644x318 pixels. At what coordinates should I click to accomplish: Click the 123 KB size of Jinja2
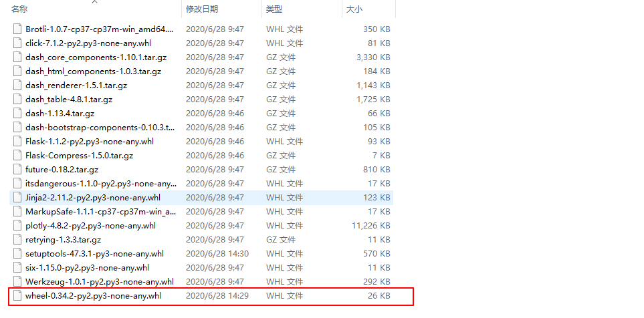pos(377,197)
